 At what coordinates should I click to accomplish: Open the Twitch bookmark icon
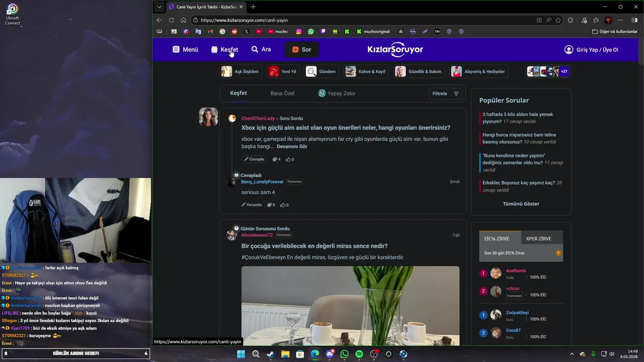323,31
